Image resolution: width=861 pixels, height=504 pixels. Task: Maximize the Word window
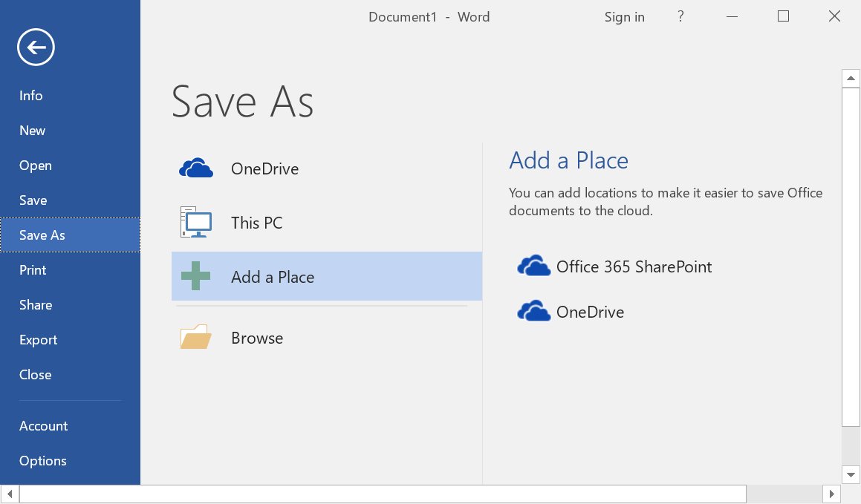point(783,16)
